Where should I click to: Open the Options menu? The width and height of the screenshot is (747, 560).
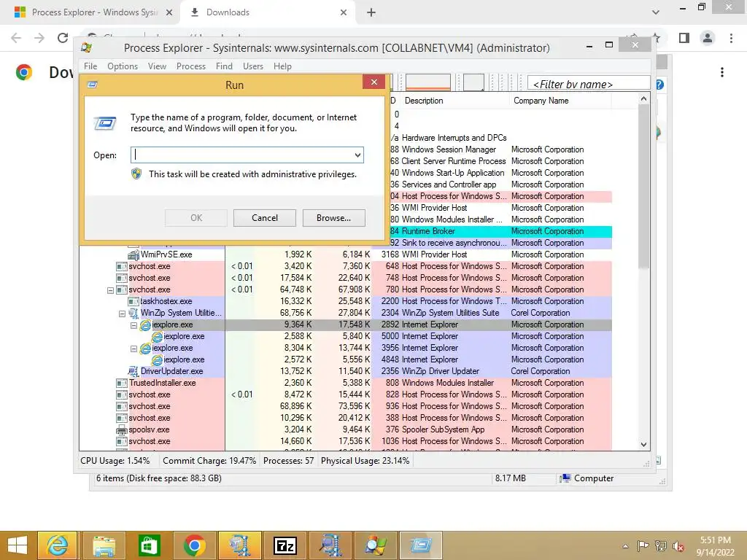123,66
